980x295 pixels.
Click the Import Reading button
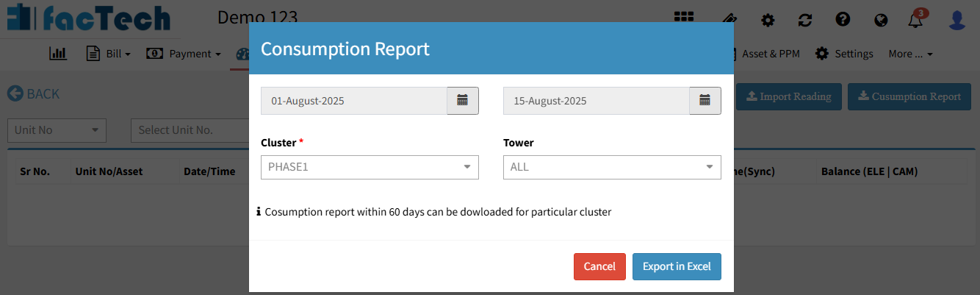point(788,96)
